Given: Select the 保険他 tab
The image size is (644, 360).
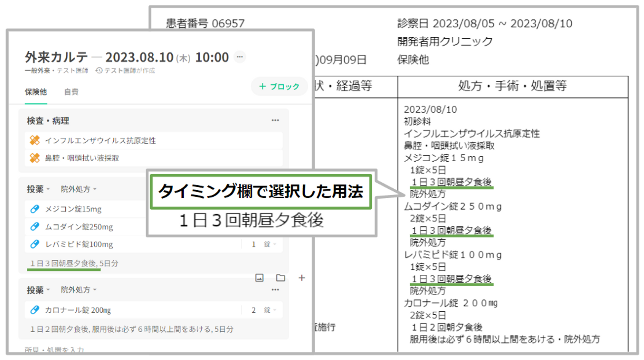Looking at the screenshot, I should [x=36, y=92].
